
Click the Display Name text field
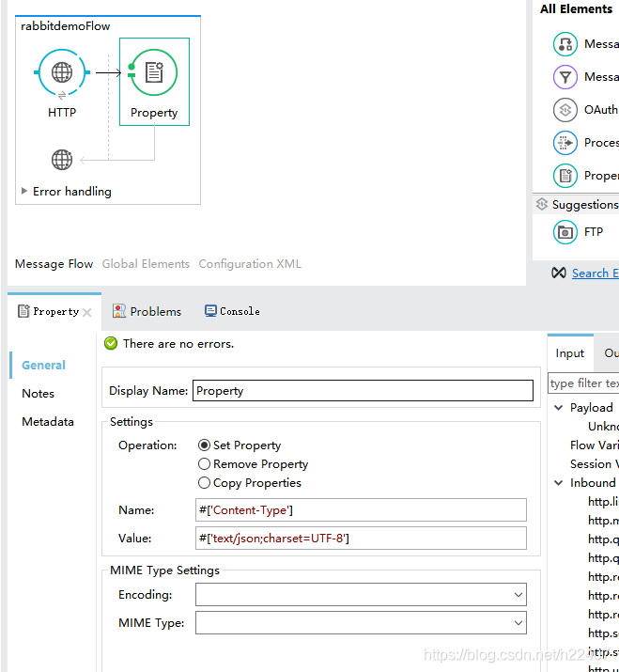point(363,391)
